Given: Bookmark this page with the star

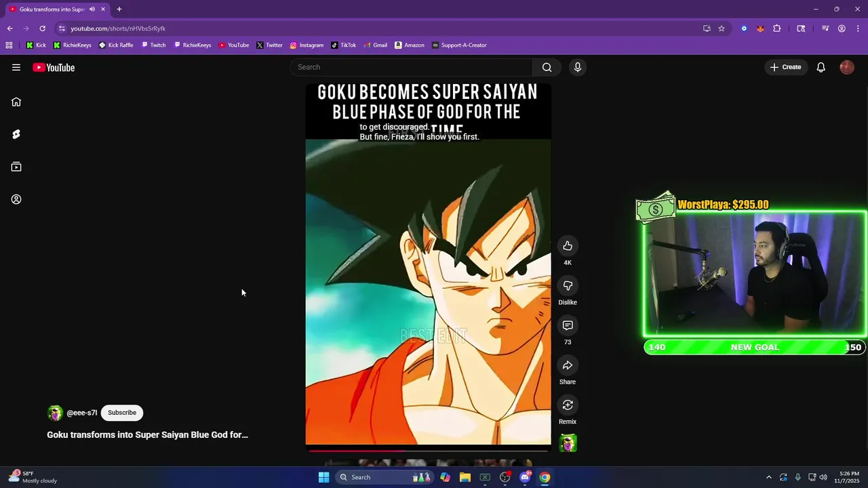Looking at the screenshot, I should click(x=722, y=28).
